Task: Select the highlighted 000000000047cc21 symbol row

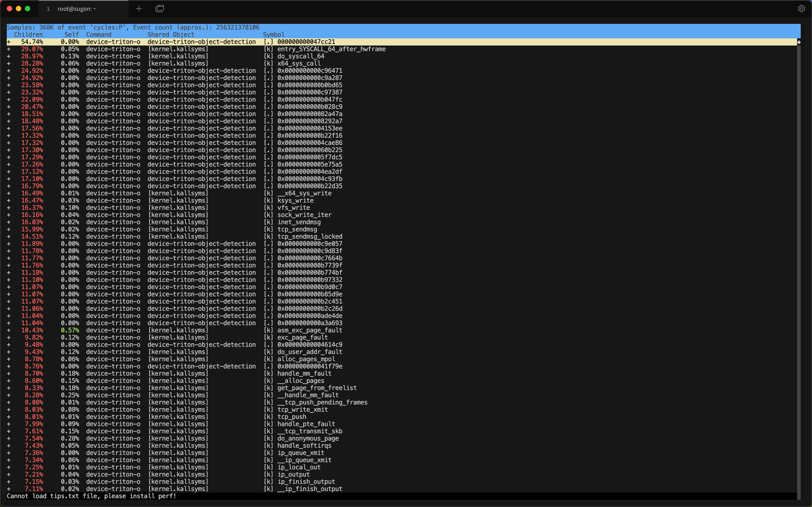Action: pyautogui.click(x=306, y=42)
